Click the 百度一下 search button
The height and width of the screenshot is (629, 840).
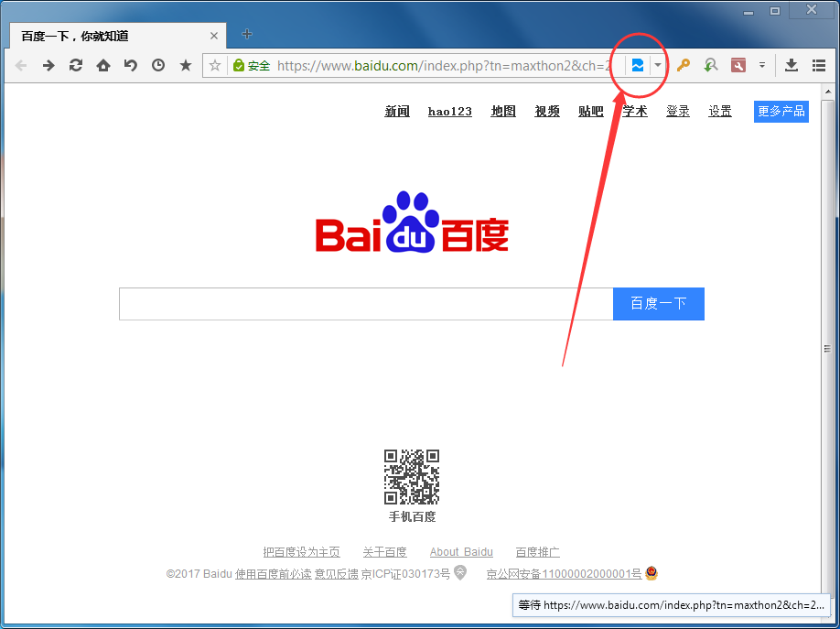(658, 303)
